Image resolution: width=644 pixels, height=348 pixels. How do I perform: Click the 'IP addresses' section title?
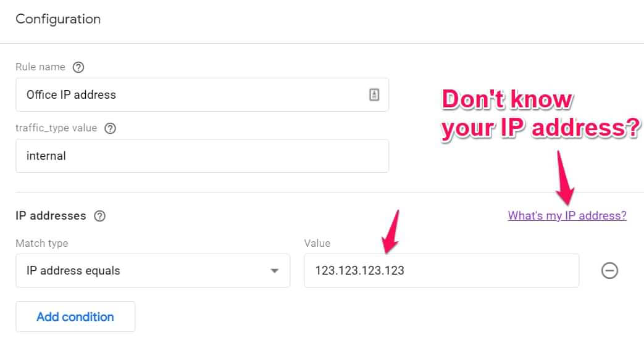(x=51, y=216)
